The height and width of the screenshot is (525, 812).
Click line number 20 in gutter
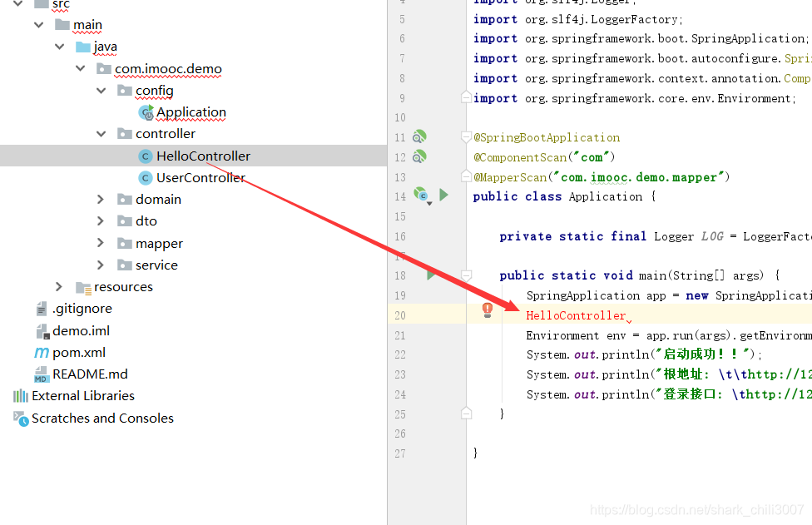(400, 315)
